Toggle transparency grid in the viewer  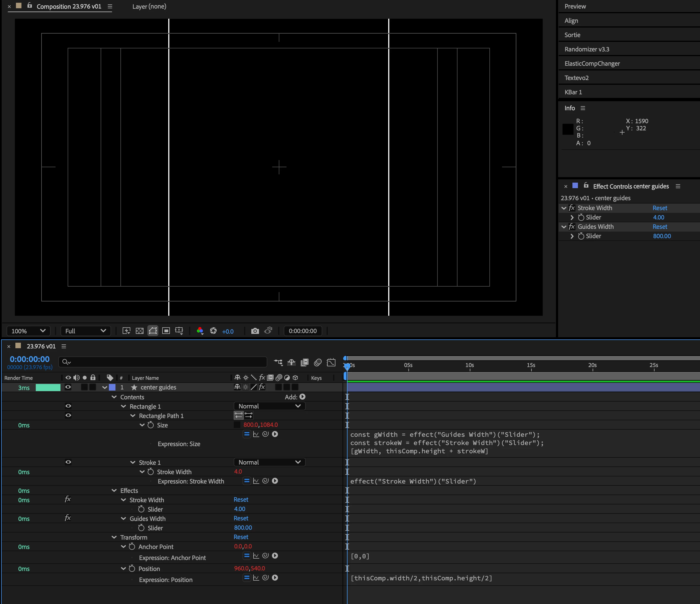click(x=139, y=331)
